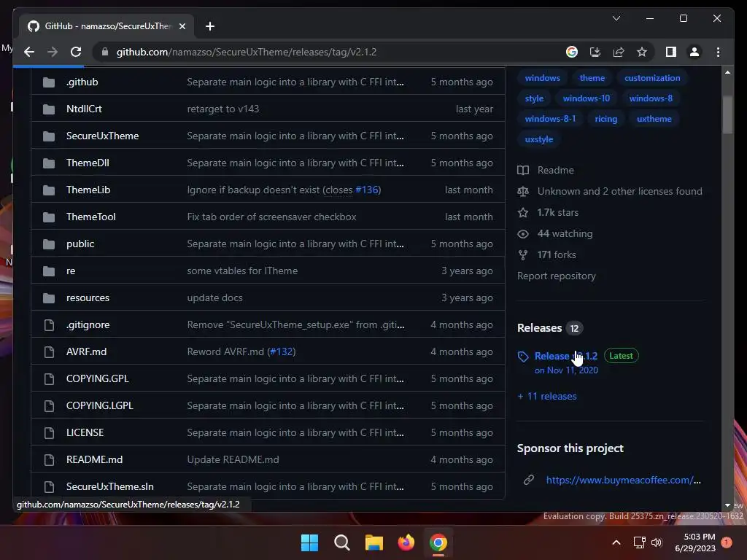View the 171 forks link

click(x=547, y=254)
